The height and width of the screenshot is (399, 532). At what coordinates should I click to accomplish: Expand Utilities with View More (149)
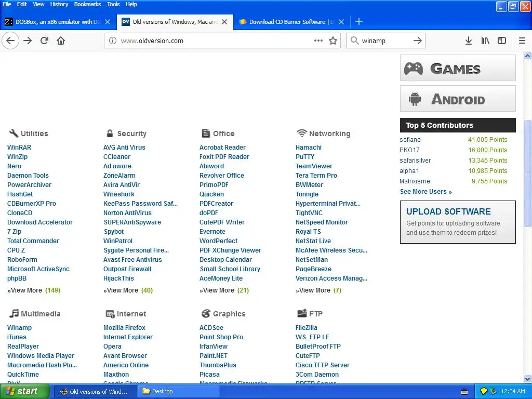[34, 290]
